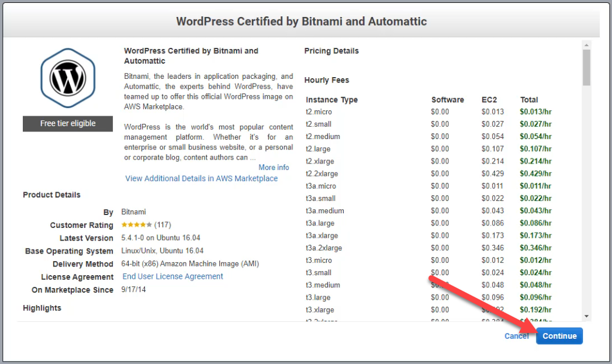Screen dimensions: 612x364
Task: Click the t2.small instance type
Action: (319, 124)
